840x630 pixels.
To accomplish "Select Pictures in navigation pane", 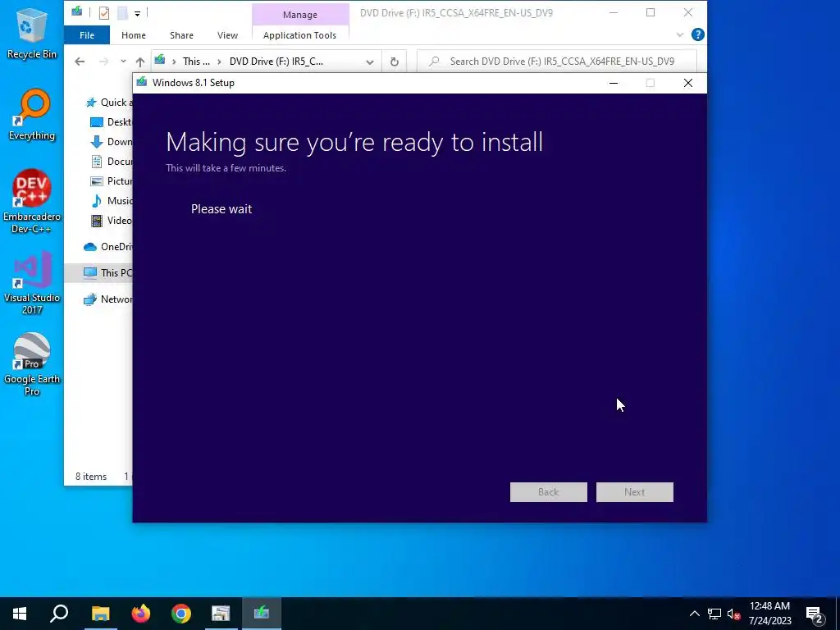I will 112,181.
